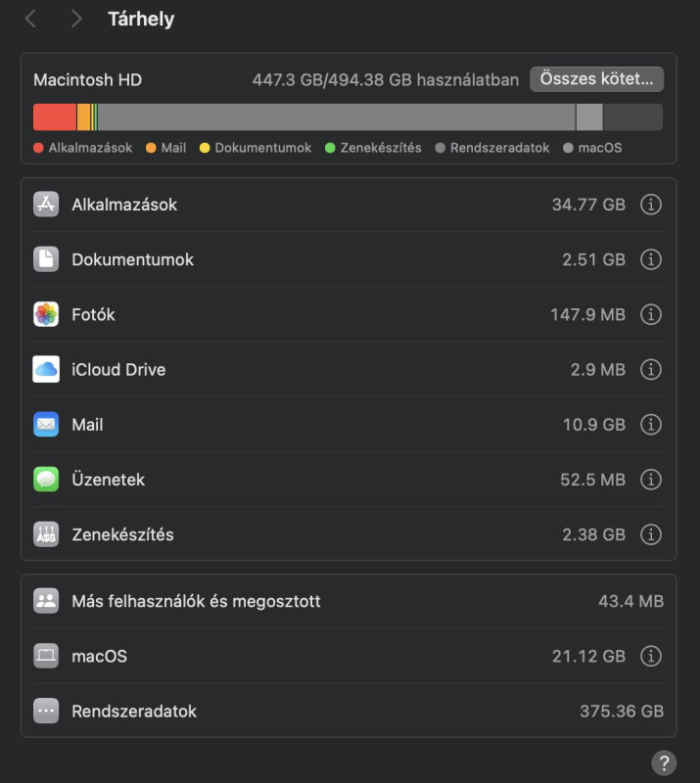The image size is (700, 783).
Task: Show info for Dokumentumok row
Action: (x=650, y=259)
